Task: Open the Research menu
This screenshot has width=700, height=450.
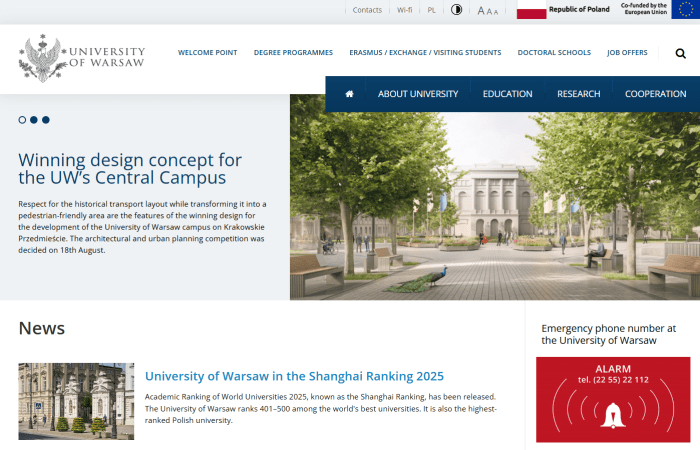Action: point(579,94)
